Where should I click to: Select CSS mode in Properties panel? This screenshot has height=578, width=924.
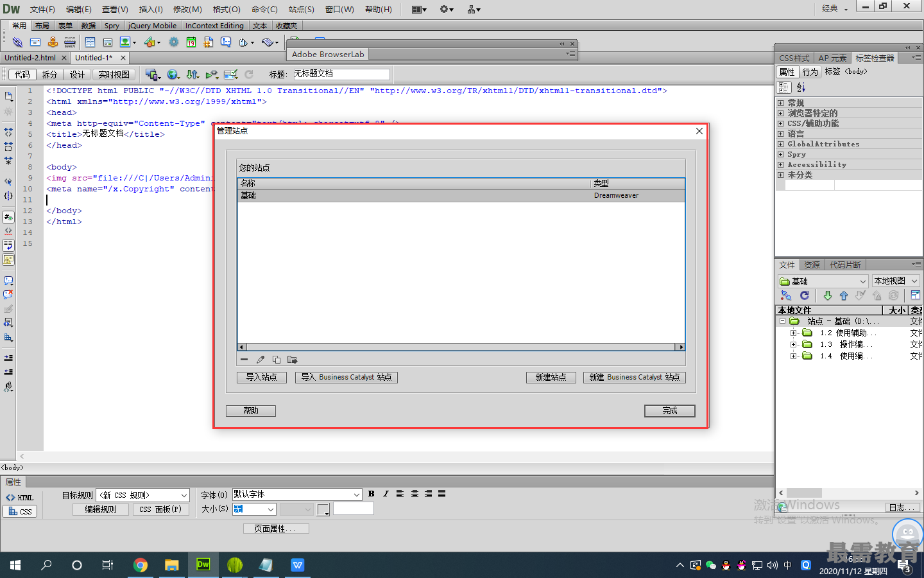pyautogui.click(x=19, y=511)
